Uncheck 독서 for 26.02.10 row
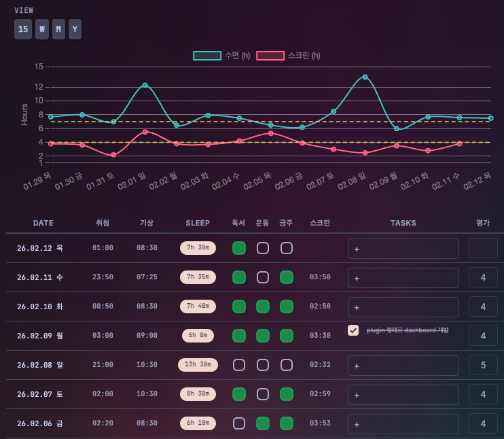This screenshot has width=504, height=439. tap(239, 306)
